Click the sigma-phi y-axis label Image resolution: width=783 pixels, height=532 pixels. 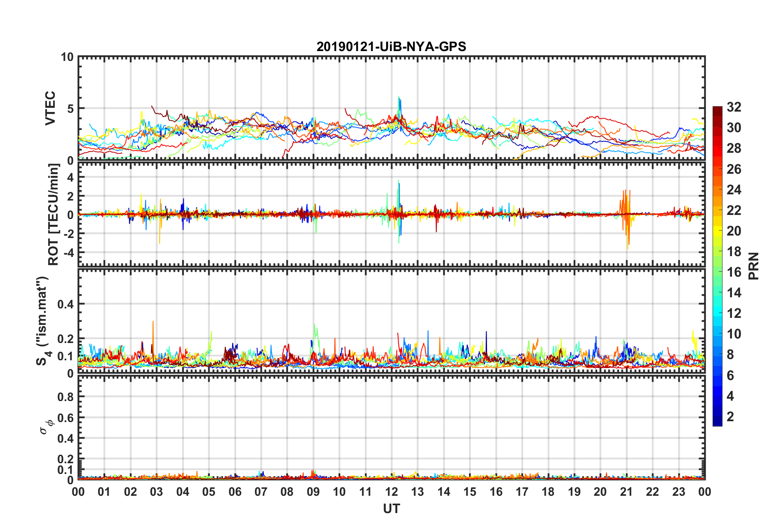click(x=47, y=427)
